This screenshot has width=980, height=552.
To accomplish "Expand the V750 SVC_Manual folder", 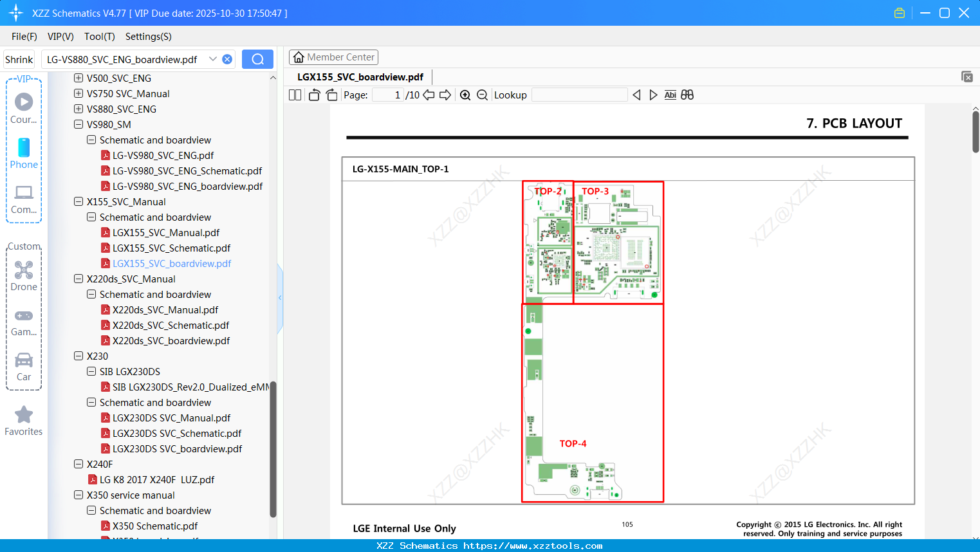I will click(79, 93).
